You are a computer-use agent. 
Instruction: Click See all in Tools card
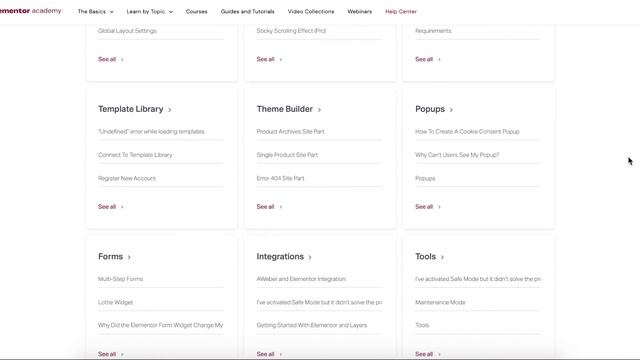click(428, 354)
